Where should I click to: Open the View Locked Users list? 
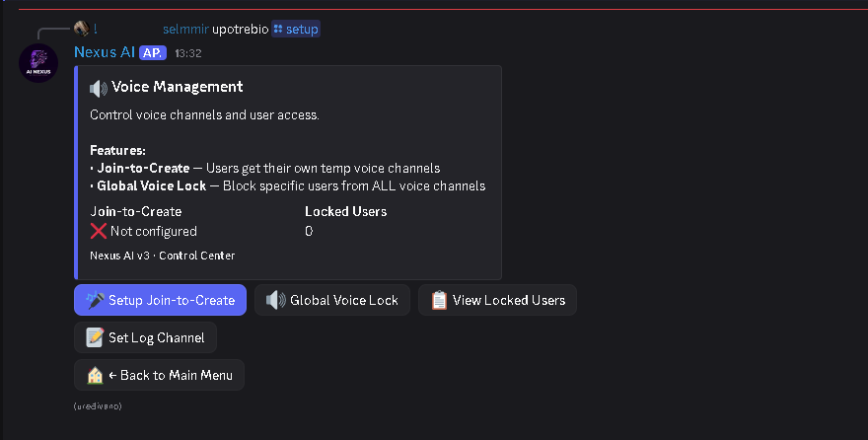click(497, 300)
